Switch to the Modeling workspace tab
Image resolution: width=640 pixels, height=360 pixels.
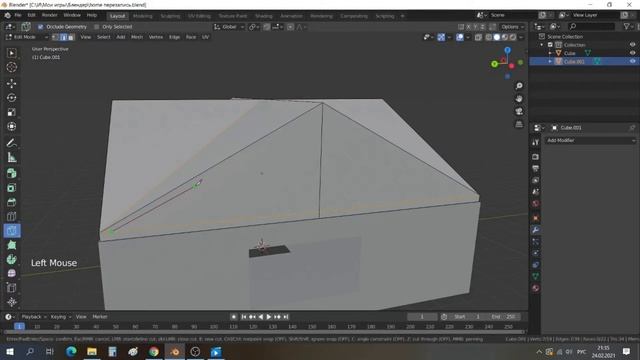(142, 16)
